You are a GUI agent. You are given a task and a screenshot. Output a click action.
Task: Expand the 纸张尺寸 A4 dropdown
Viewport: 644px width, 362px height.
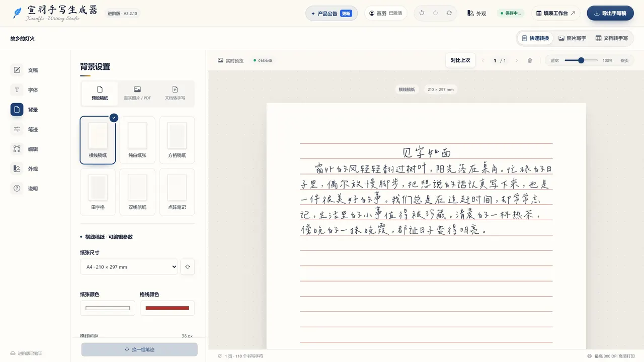(129, 267)
